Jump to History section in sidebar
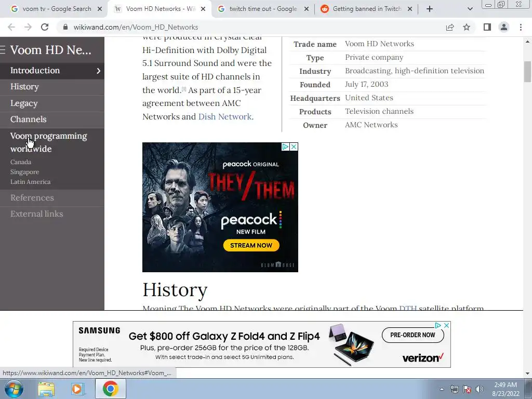Image resolution: width=532 pixels, height=399 pixels. 24,87
